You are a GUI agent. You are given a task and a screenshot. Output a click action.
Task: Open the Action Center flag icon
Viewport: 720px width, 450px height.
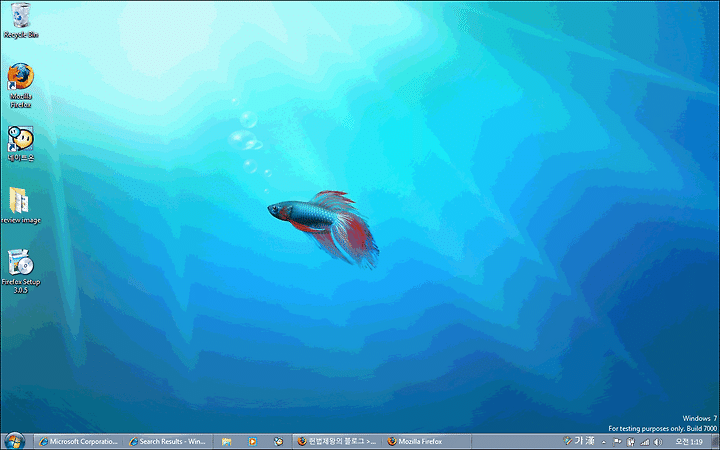[617, 442]
